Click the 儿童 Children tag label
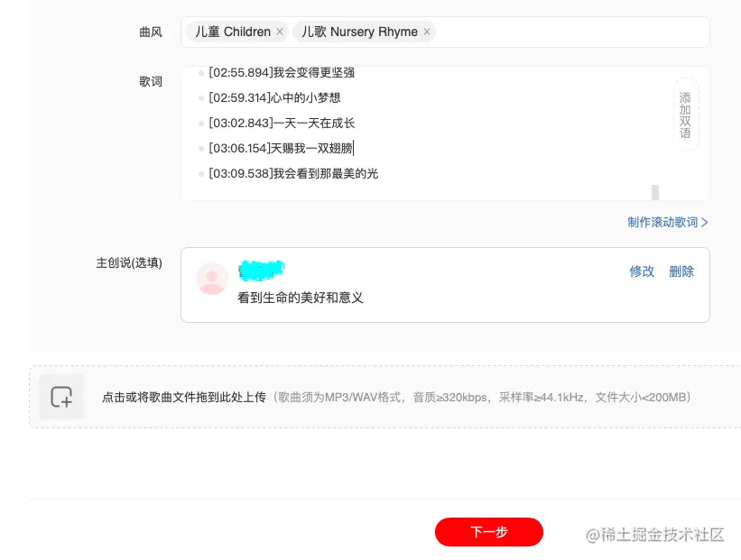The image size is (741, 560). [x=233, y=32]
